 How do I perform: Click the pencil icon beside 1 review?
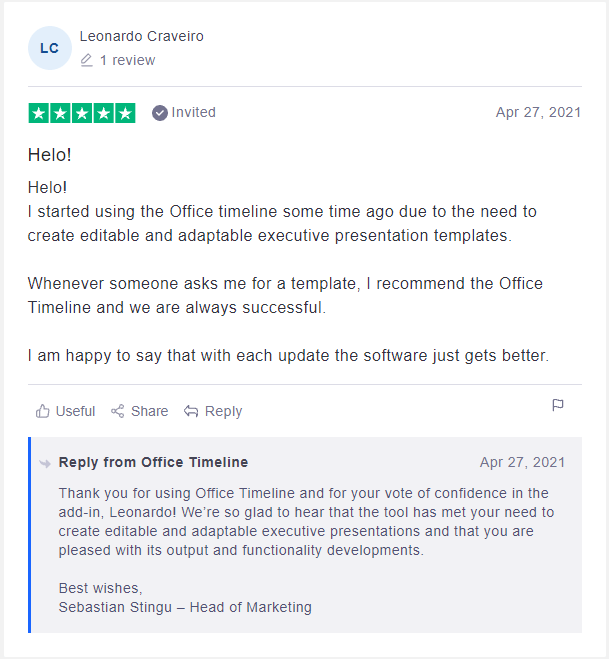[x=87, y=60]
